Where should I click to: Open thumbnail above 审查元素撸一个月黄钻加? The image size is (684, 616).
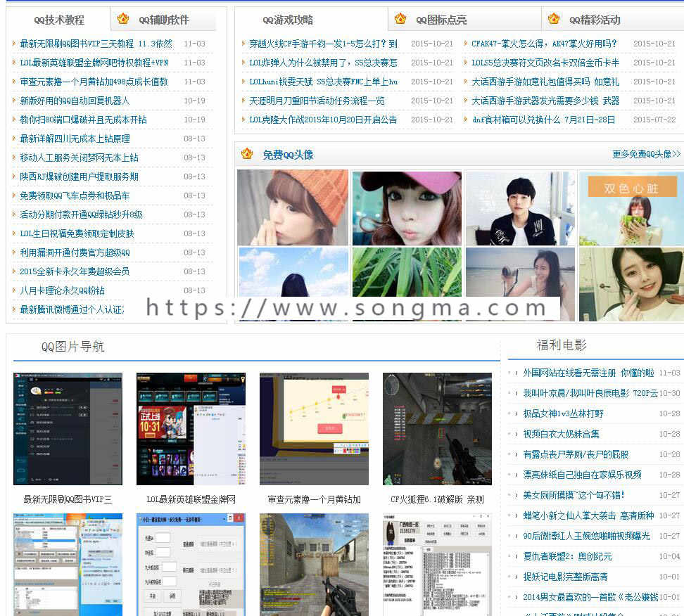click(314, 428)
